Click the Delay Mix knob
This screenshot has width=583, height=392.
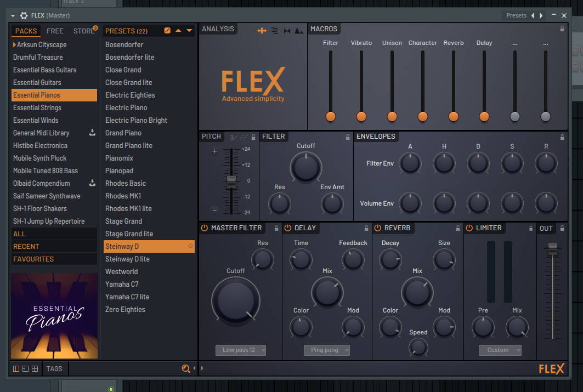(327, 292)
